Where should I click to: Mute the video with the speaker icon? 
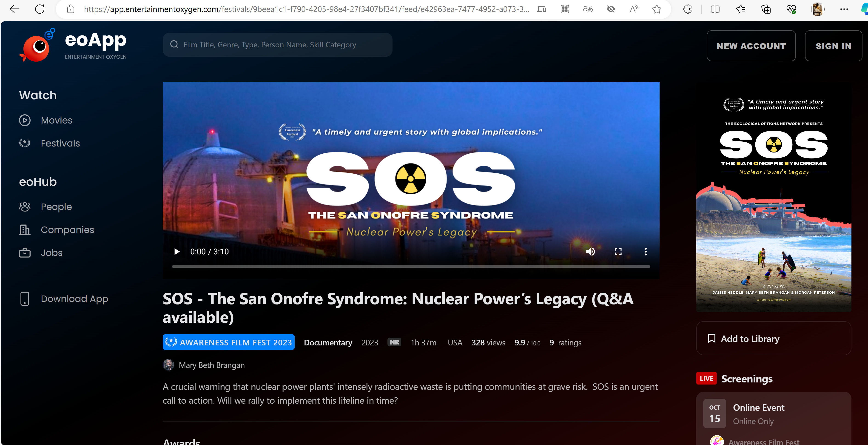point(590,252)
